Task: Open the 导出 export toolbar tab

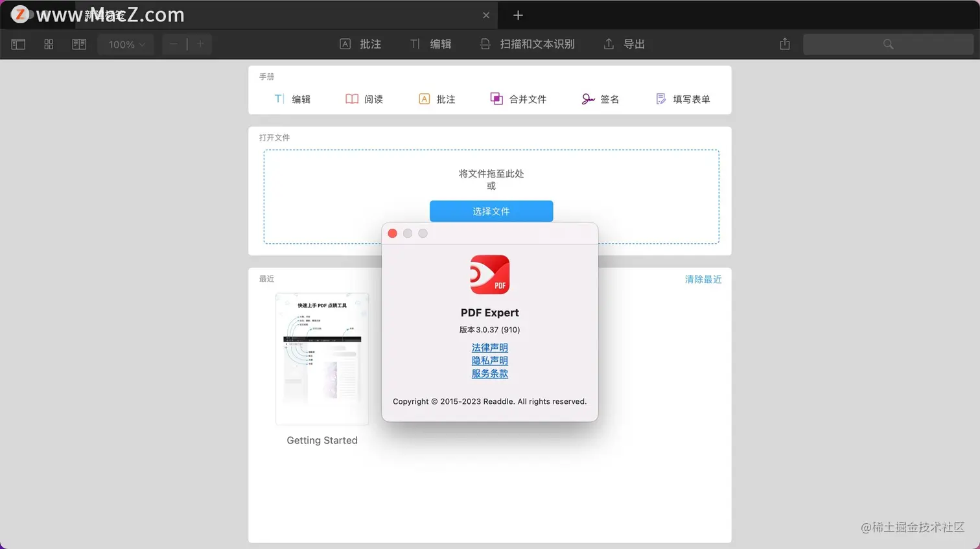Action: point(624,44)
